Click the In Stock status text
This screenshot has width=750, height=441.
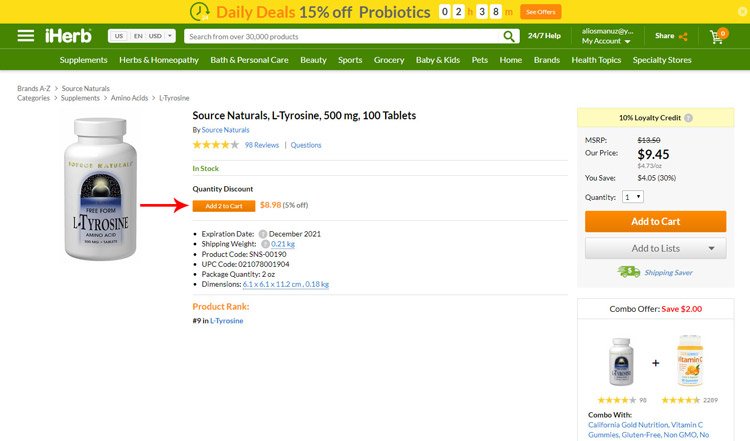[205, 168]
